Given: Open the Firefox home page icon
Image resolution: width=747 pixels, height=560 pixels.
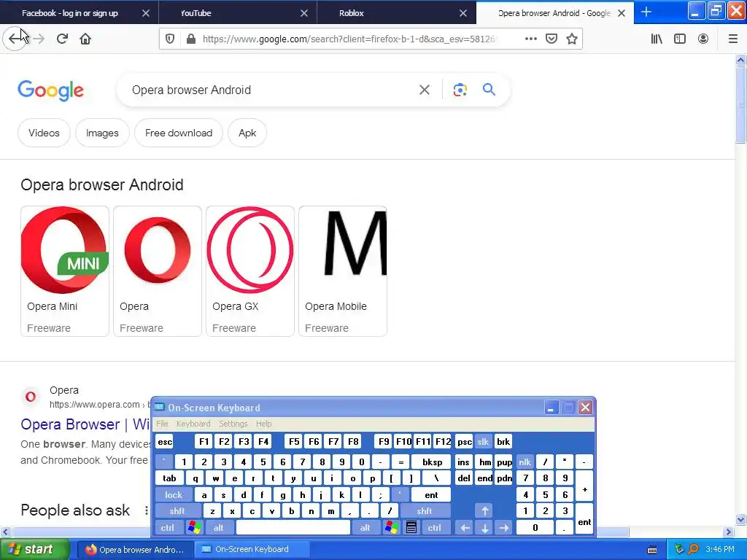Looking at the screenshot, I should click(85, 39).
